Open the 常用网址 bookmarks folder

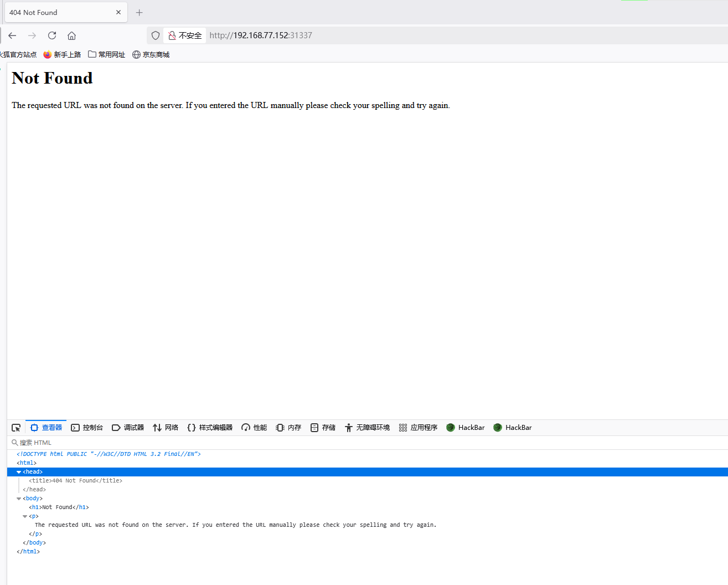click(106, 54)
